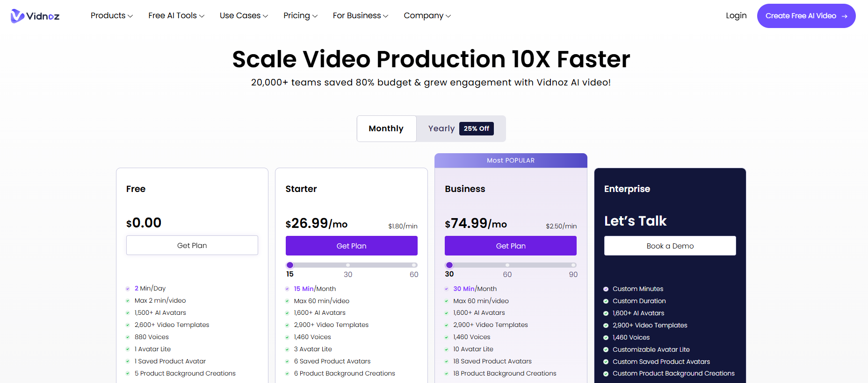Viewport: 868px width, 383px height.
Task: Book a Demo for Enterprise
Action: pyautogui.click(x=670, y=246)
